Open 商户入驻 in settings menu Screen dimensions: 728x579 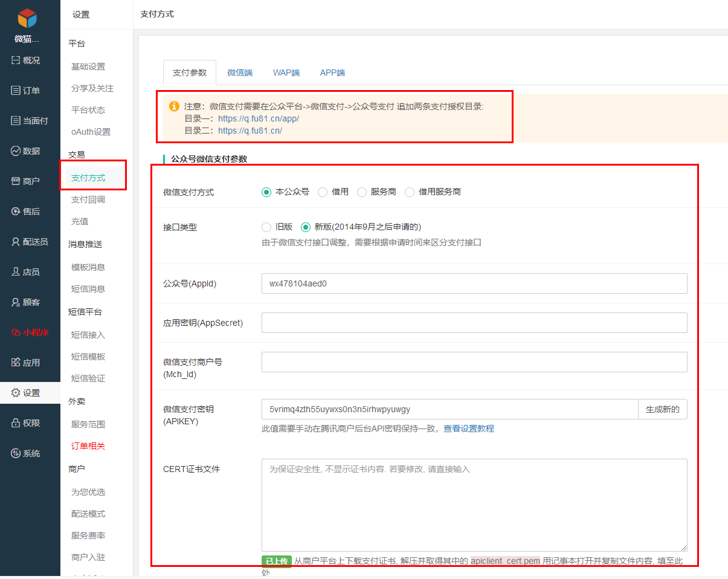pos(88,557)
